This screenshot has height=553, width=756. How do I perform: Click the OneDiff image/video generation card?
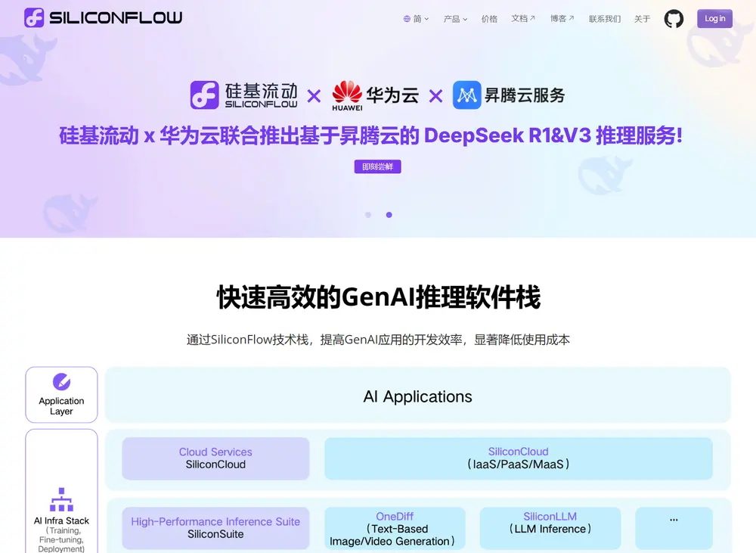click(395, 528)
